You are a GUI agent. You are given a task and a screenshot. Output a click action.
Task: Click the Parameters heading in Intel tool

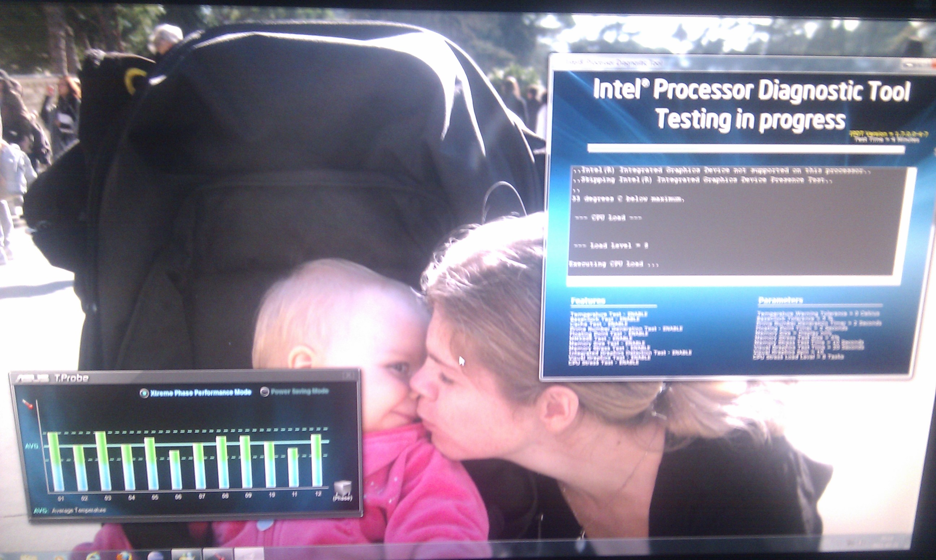pos(780,300)
